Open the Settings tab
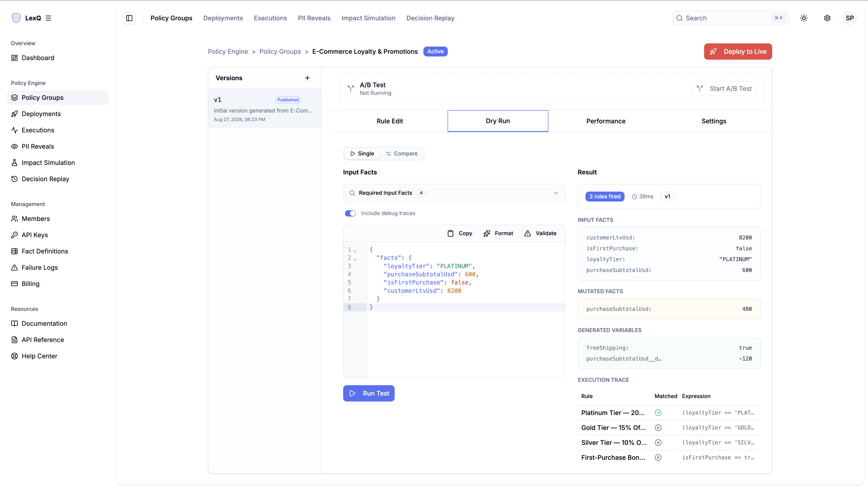 pyautogui.click(x=714, y=121)
